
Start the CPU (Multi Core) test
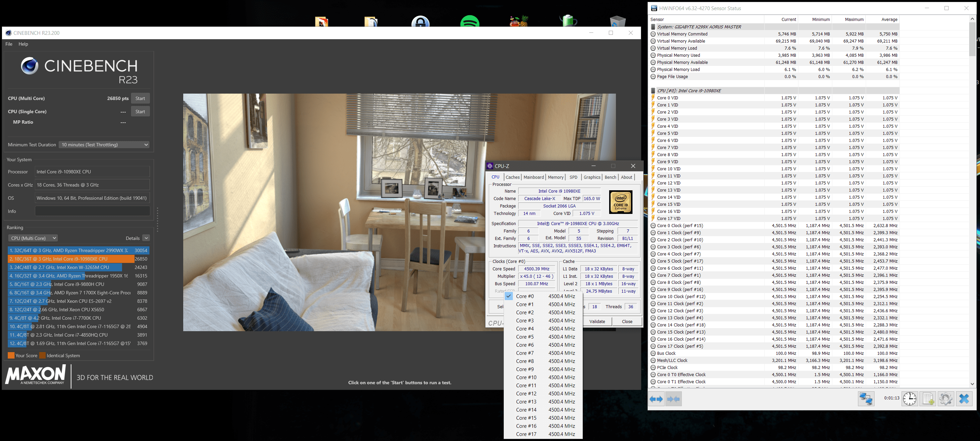click(140, 98)
